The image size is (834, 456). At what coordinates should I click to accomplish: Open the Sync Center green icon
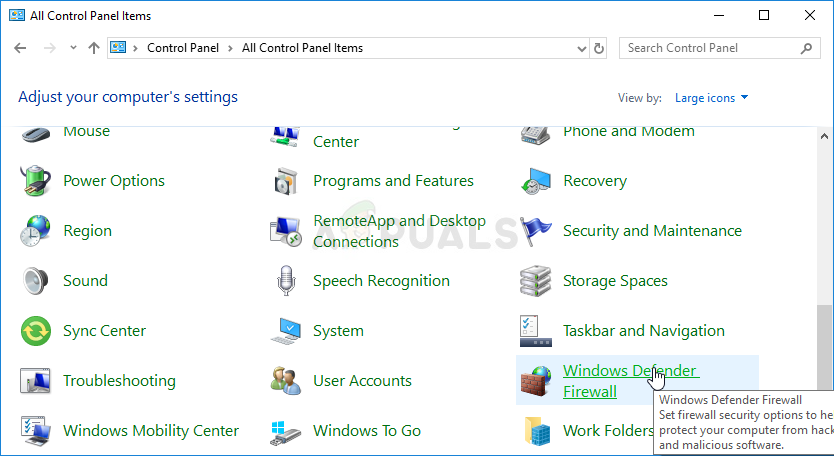click(36, 331)
